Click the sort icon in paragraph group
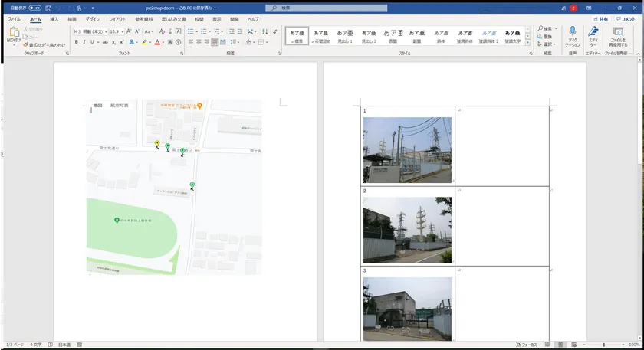644x350 pixels. click(264, 31)
